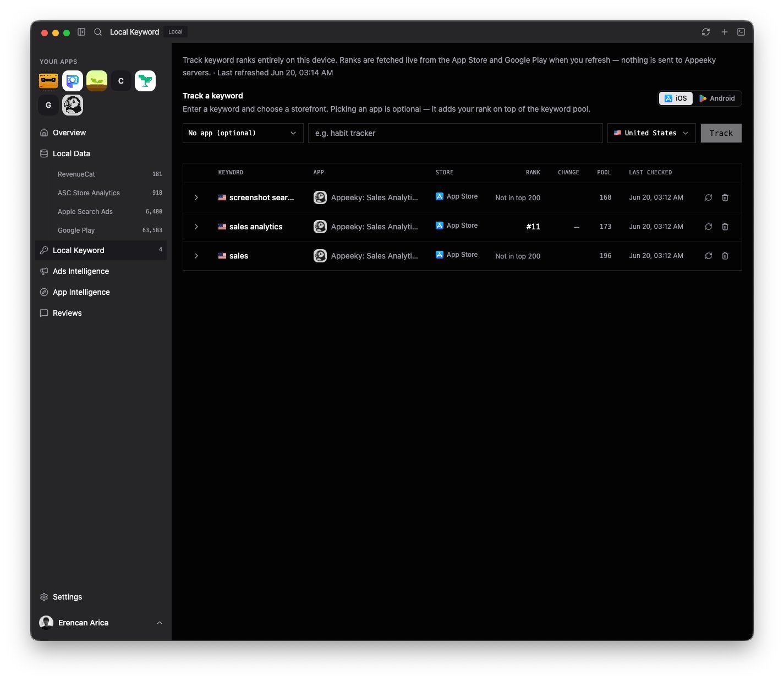Click App Store icon in 'sales' row

[440, 255]
